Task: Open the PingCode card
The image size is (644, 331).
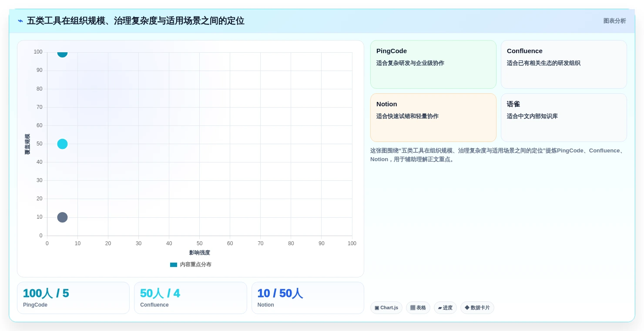Action: pos(433,64)
